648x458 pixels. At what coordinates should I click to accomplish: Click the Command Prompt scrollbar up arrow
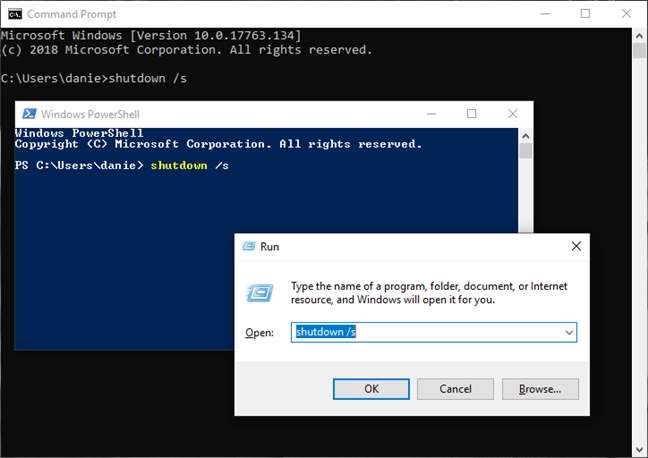(x=639, y=36)
